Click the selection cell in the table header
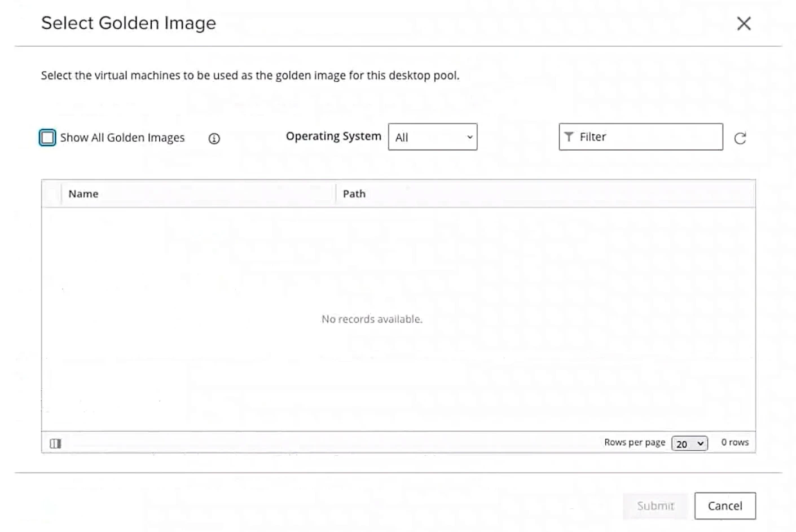This screenshot has height=532, width=796. 53,194
